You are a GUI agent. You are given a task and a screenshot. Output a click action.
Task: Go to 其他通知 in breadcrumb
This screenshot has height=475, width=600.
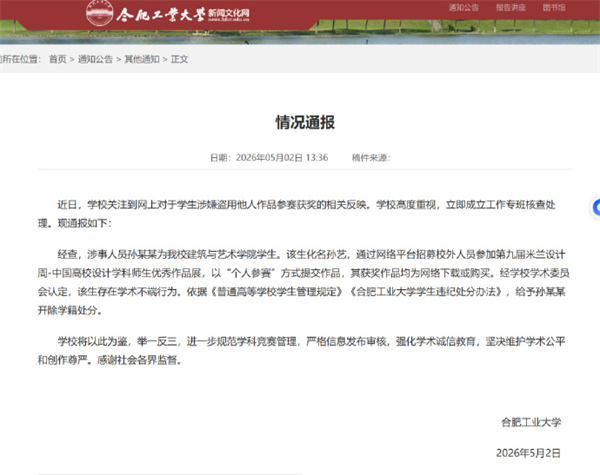pos(142,59)
